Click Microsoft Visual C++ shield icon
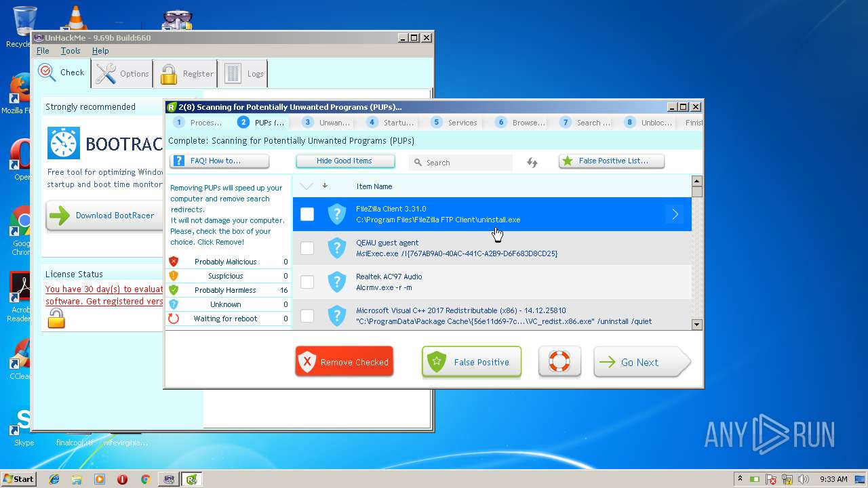The width and height of the screenshot is (868, 488). [337, 316]
